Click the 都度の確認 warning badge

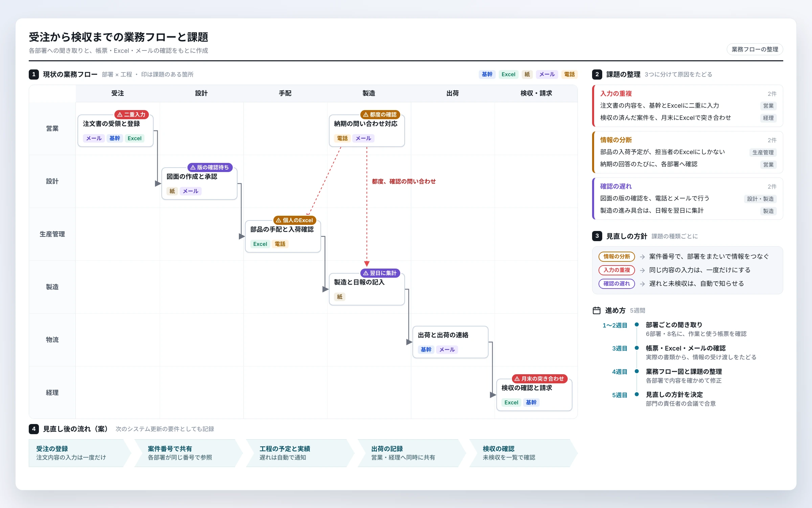point(380,114)
